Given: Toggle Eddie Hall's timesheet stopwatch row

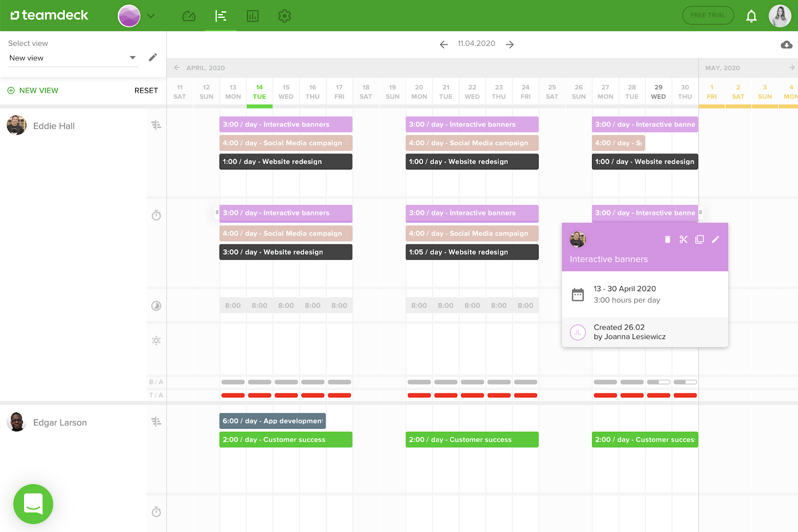Looking at the screenshot, I should pos(156,215).
